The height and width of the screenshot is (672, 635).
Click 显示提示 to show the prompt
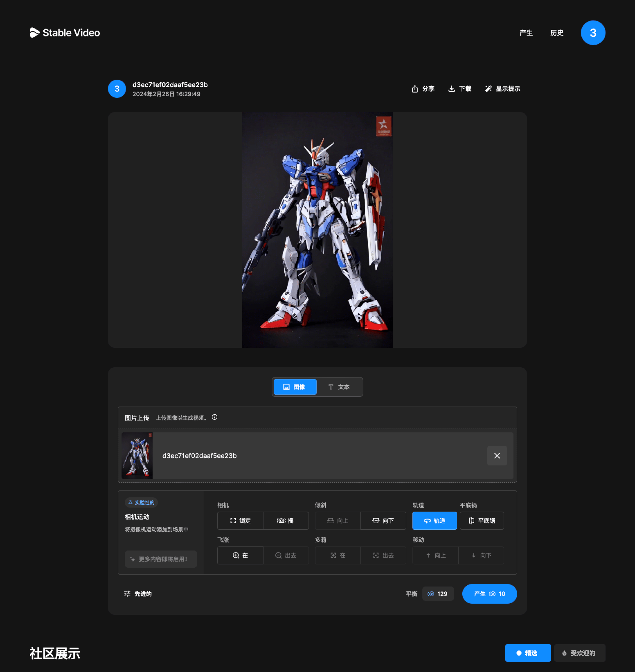(502, 89)
